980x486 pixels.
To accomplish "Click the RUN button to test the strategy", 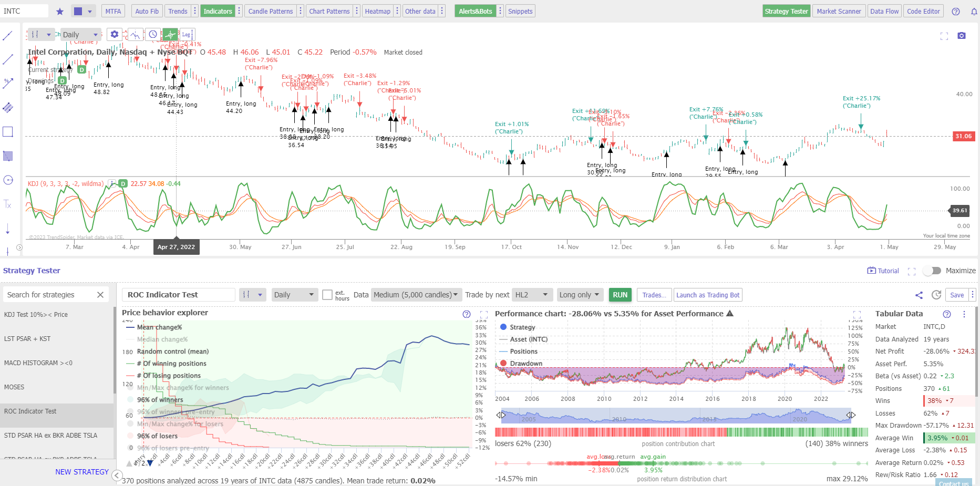I will point(620,295).
